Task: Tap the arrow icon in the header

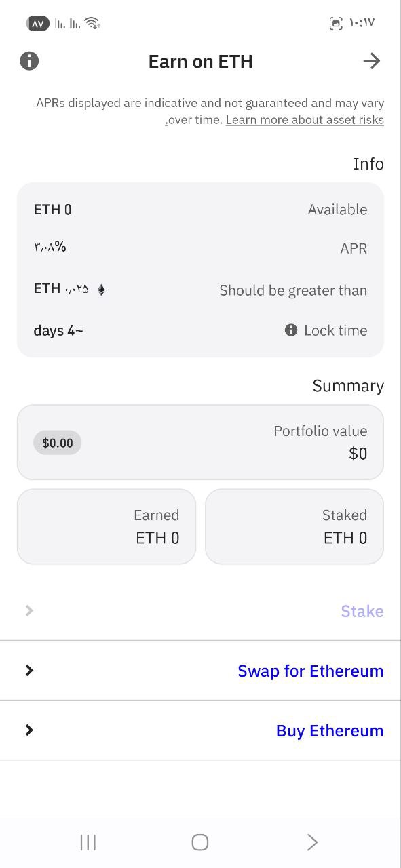Action: coord(371,61)
